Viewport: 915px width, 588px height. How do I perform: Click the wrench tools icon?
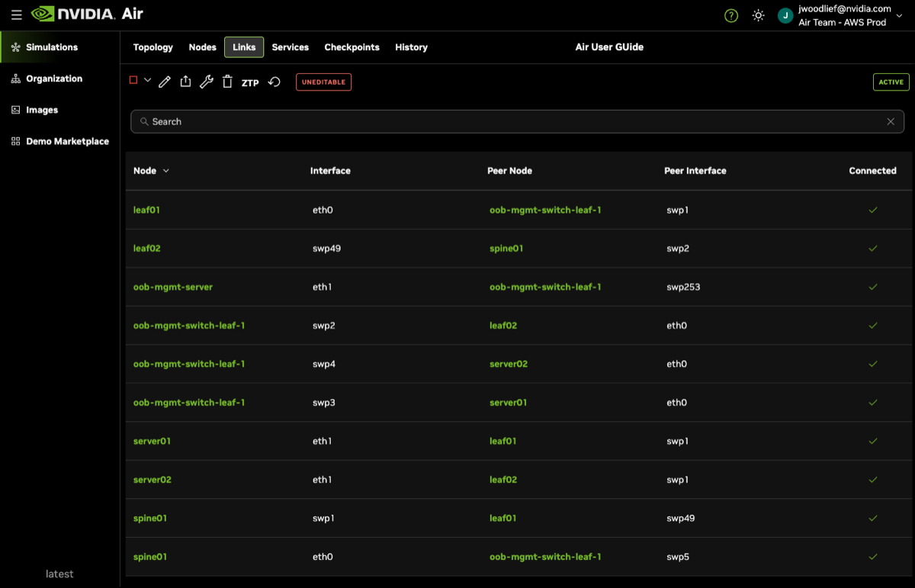click(x=206, y=82)
